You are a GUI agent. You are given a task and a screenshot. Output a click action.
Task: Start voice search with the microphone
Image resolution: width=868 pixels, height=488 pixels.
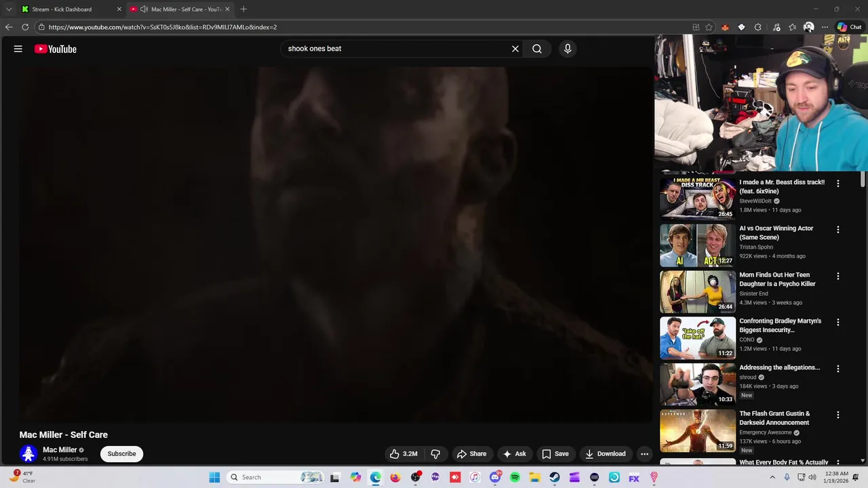(x=568, y=49)
